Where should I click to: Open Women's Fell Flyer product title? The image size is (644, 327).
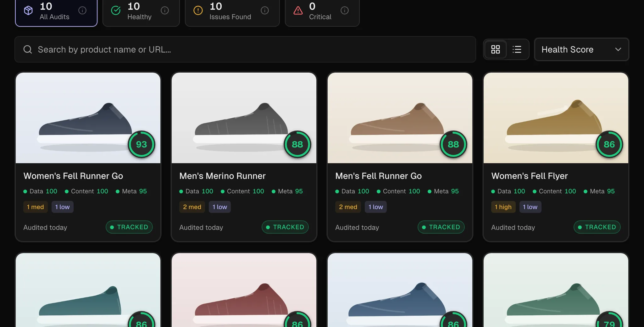coord(530,176)
